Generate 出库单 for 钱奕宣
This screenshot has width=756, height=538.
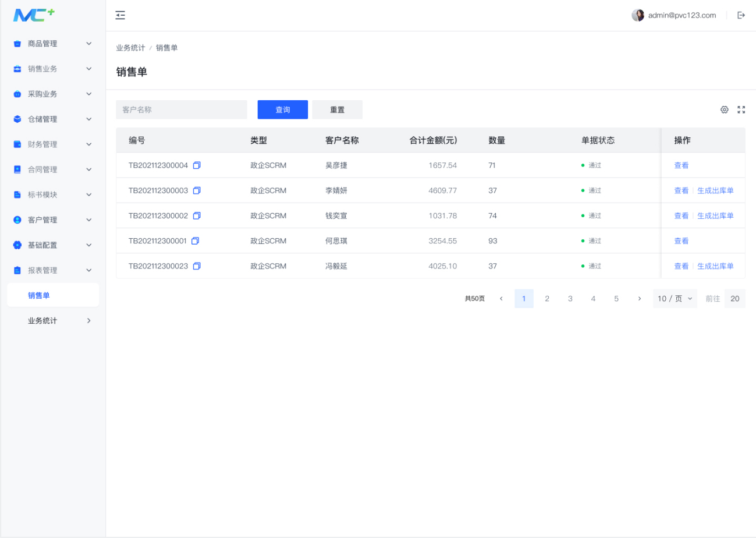pos(715,215)
